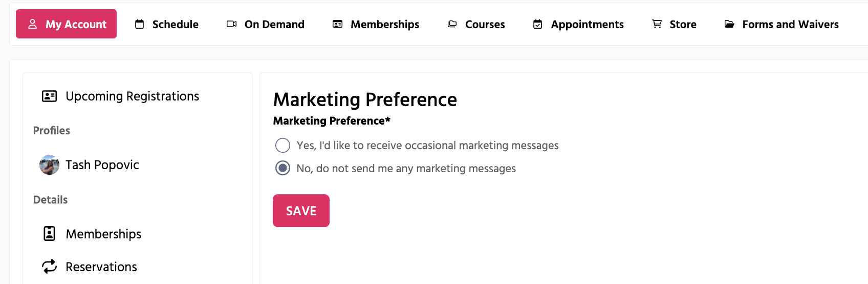Select Yes to receive marketing messages
This screenshot has height=284, width=868.
(283, 145)
